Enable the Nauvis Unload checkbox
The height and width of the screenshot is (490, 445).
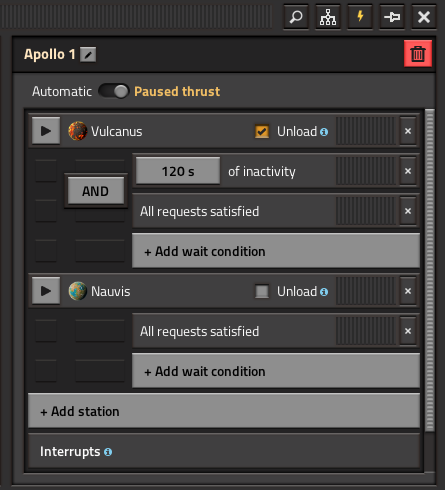point(262,291)
